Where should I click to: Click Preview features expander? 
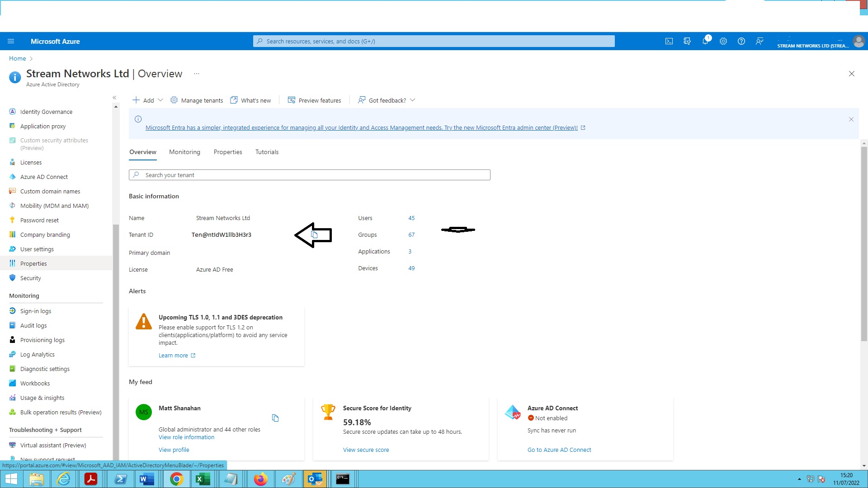[x=315, y=100]
